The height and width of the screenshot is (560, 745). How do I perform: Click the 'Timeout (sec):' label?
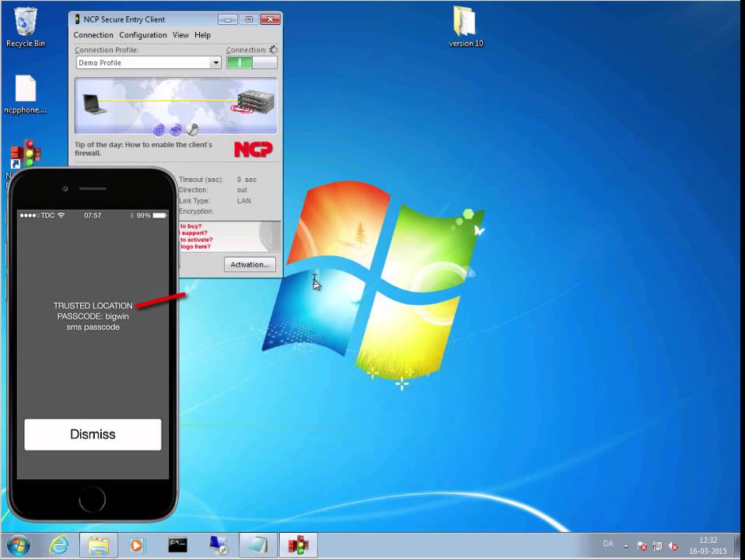tap(201, 180)
